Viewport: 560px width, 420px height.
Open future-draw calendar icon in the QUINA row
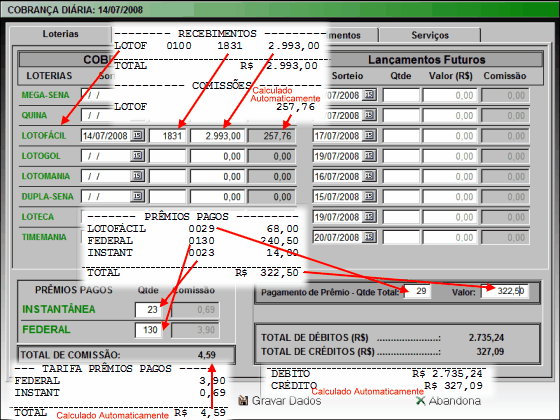pos(369,115)
